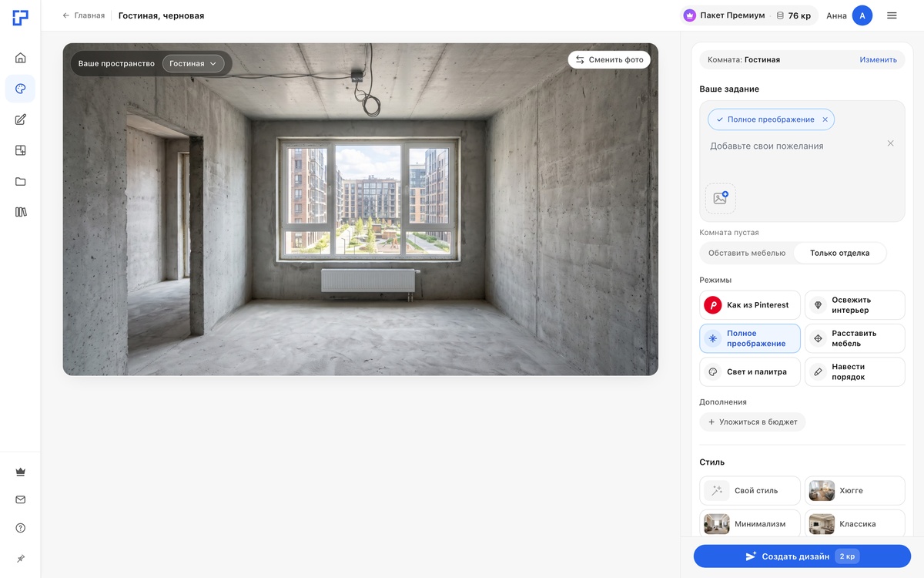Click 'Изменить' room link

coord(878,59)
